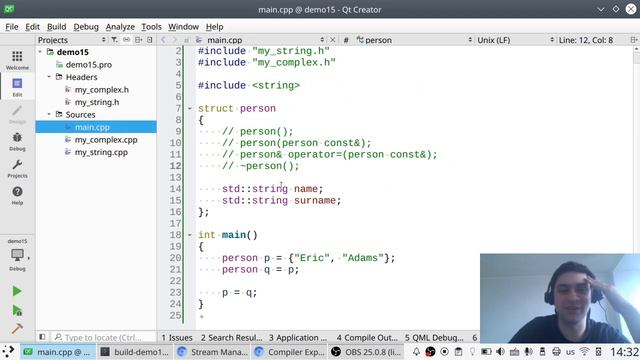
Task: Start debugging with the run-debug button
Action: [17, 310]
